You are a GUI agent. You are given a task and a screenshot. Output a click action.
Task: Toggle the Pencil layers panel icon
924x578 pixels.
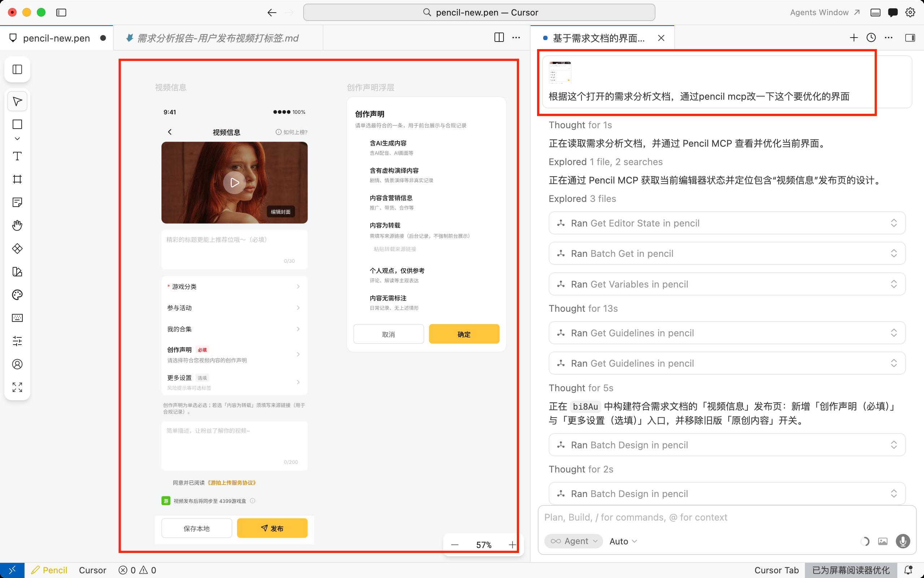17,69
